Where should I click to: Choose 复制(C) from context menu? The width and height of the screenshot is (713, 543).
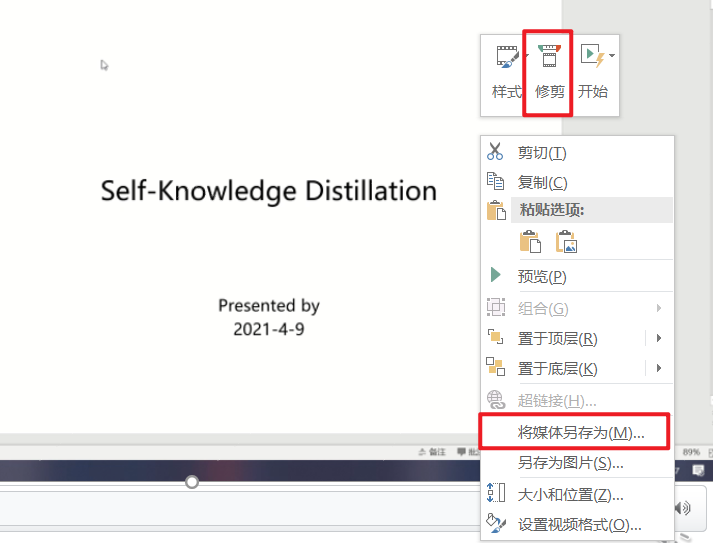point(577,182)
